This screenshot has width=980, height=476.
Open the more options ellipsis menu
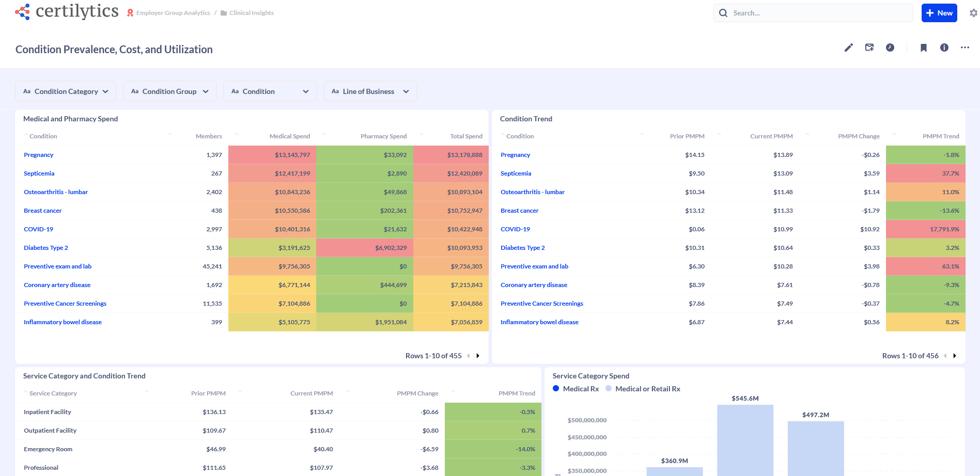tap(965, 47)
